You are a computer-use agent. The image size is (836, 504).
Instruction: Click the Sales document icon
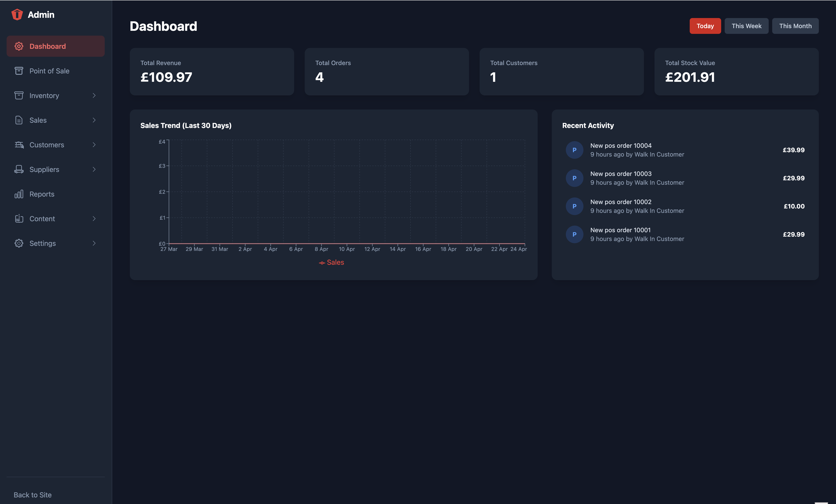pos(19,120)
